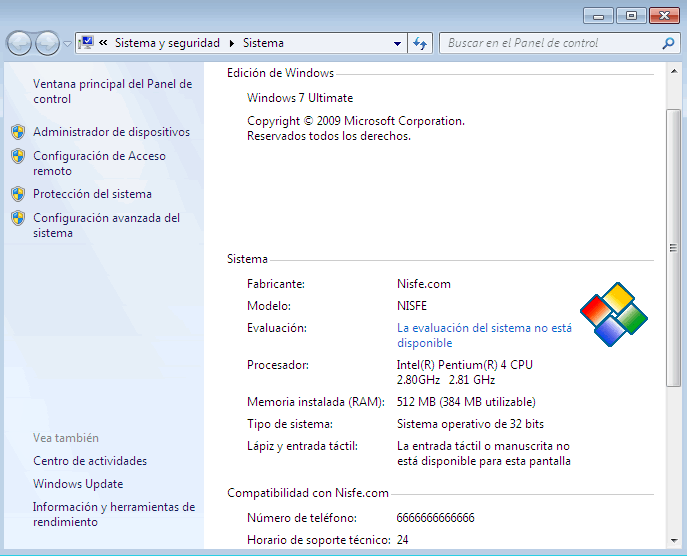The width and height of the screenshot is (687, 556).
Task: Click the Control Panel computer icon in address bar
Action: click(86, 43)
